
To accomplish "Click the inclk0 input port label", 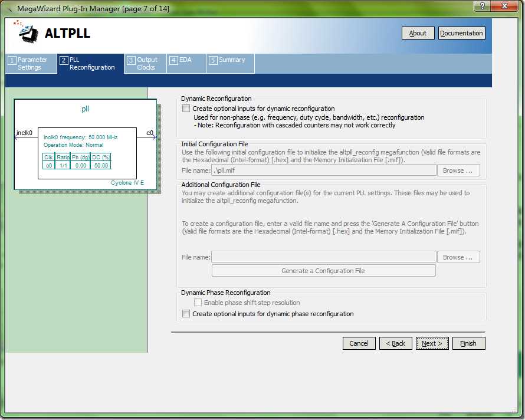I will tap(24, 133).
